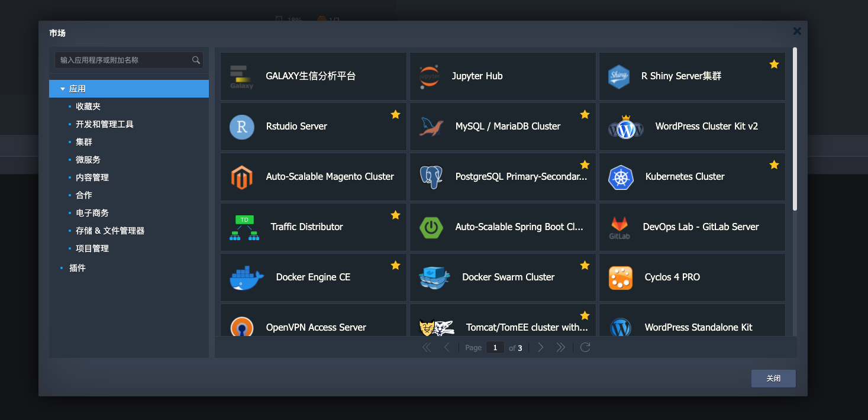Toggle favorite star on Rstudio Server
Screen dimensions: 868x420
click(395, 114)
